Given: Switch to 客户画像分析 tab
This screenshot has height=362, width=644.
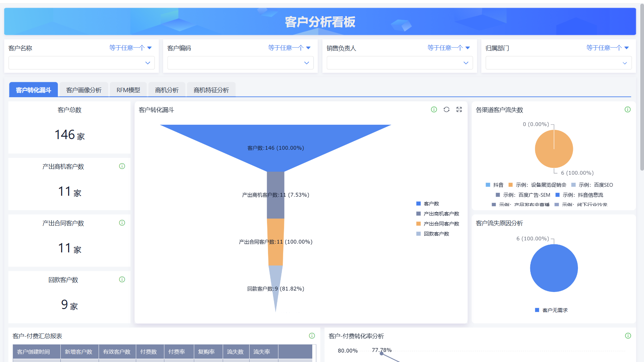Looking at the screenshot, I should point(84,90).
